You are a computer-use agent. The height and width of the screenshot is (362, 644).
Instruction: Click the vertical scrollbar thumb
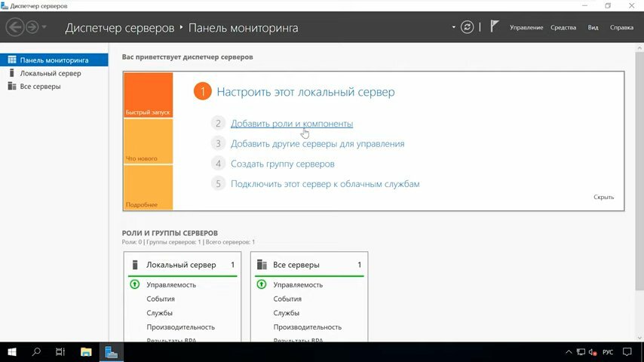click(x=639, y=170)
